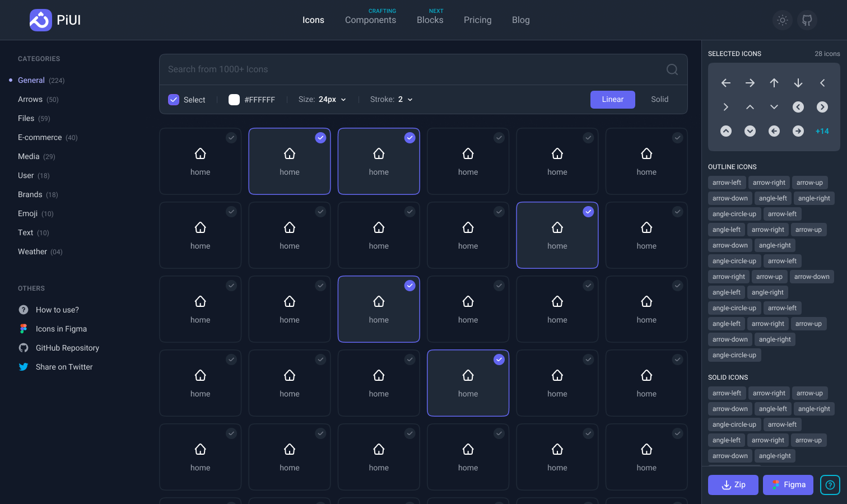
Task: Download icons with the Zip button
Action: pyautogui.click(x=733, y=485)
